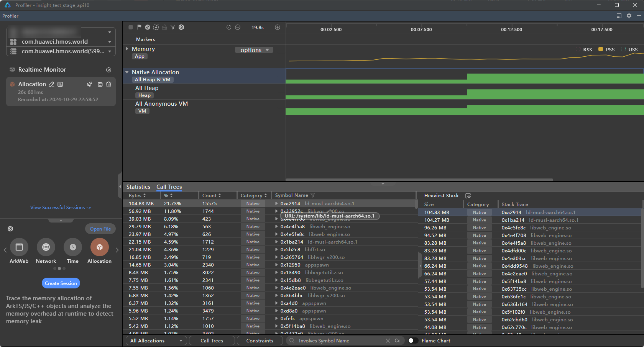Open View Successful Sessions link
This screenshot has height=347, width=644.
[61, 208]
